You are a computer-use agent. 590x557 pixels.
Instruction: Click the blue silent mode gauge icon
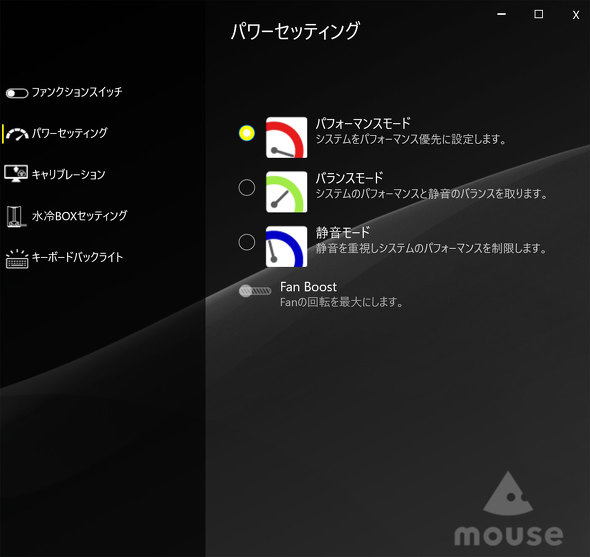click(286, 247)
